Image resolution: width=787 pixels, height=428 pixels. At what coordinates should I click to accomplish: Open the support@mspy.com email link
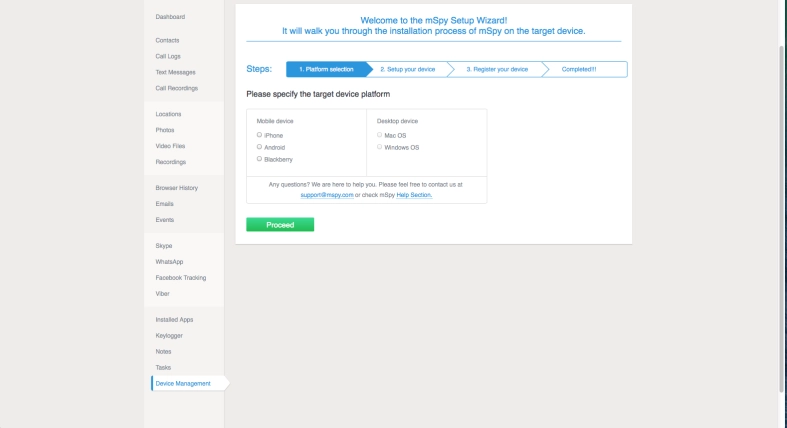328,195
